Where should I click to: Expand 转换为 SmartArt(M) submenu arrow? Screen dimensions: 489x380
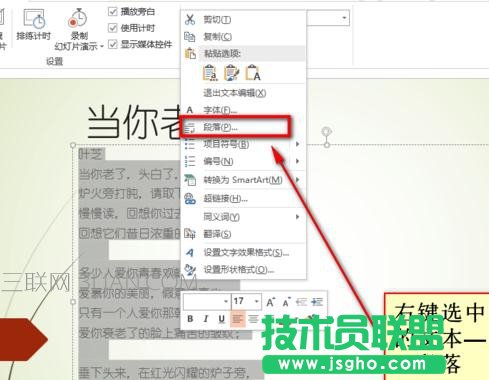point(297,180)
